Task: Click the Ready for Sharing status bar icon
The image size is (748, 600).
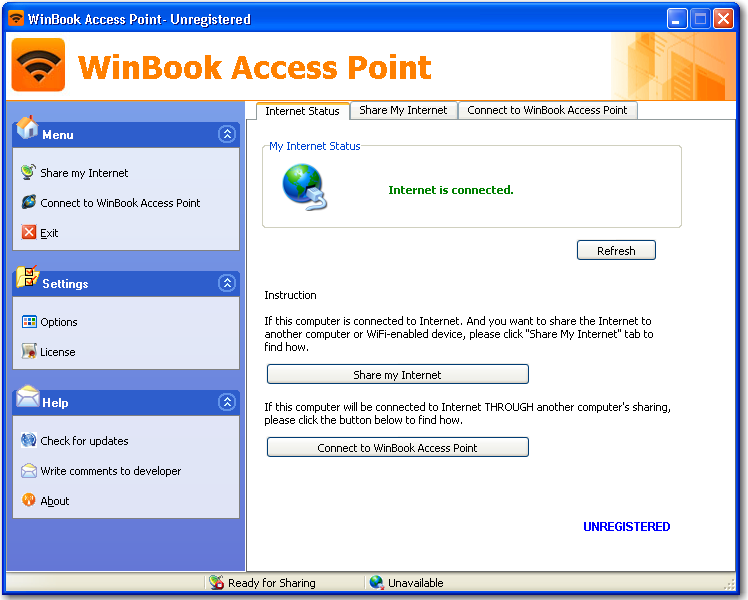Action: point(217,582)
